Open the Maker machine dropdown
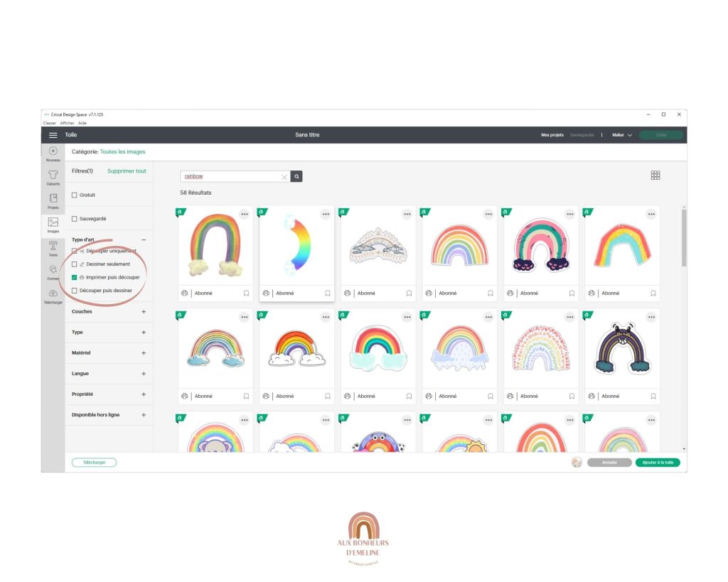The height and width of the screenshot is (582, 728). (622, 135)
